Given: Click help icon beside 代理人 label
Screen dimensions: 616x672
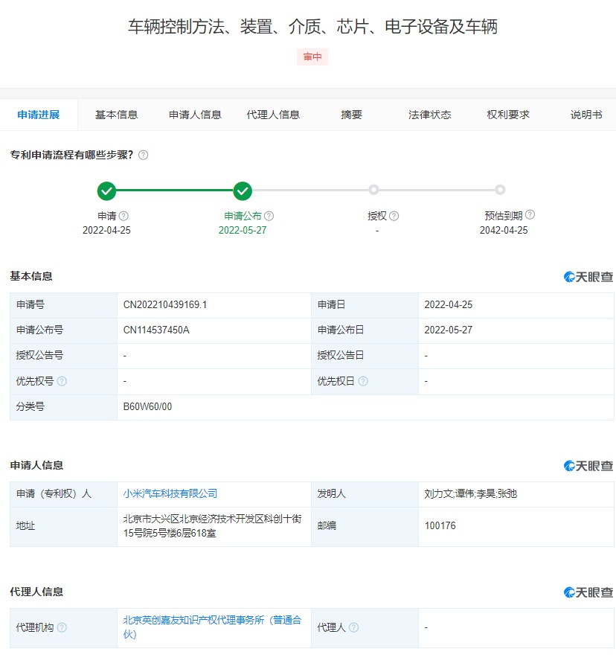Looking at the screenshot, I should [x=353, y=627].
